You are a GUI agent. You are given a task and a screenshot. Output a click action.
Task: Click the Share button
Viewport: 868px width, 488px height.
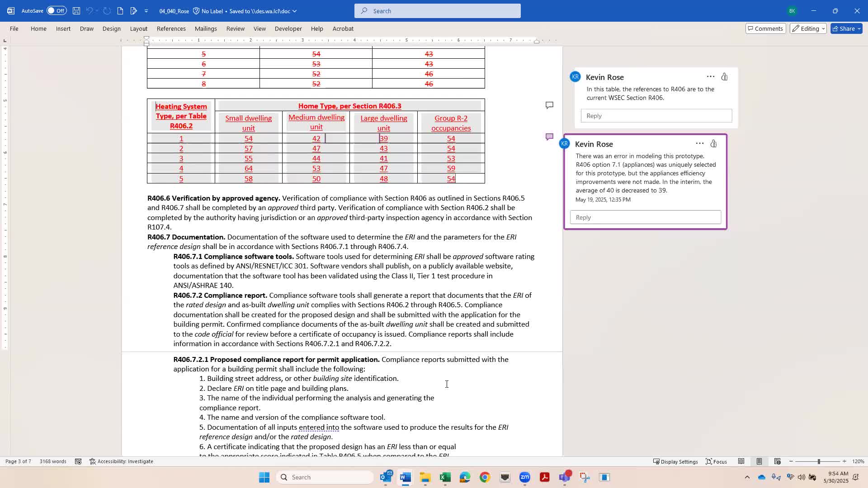point(847,28)
